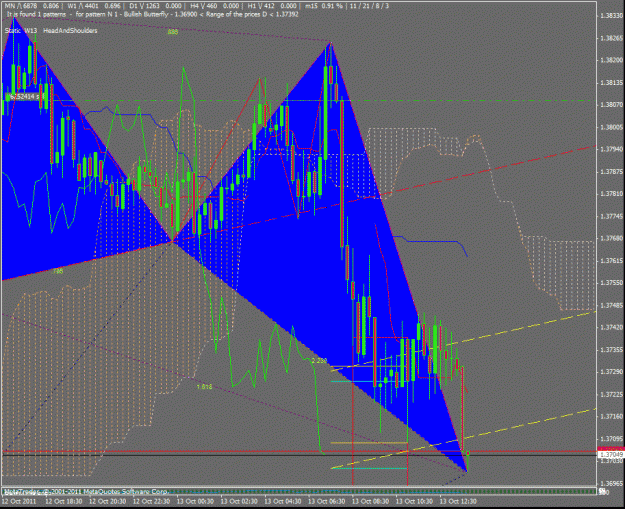Click the W1 4401 0.696 timeframe readout
Image resolution: width=625 pixels, height=509 pixels.
pos(94,6)
